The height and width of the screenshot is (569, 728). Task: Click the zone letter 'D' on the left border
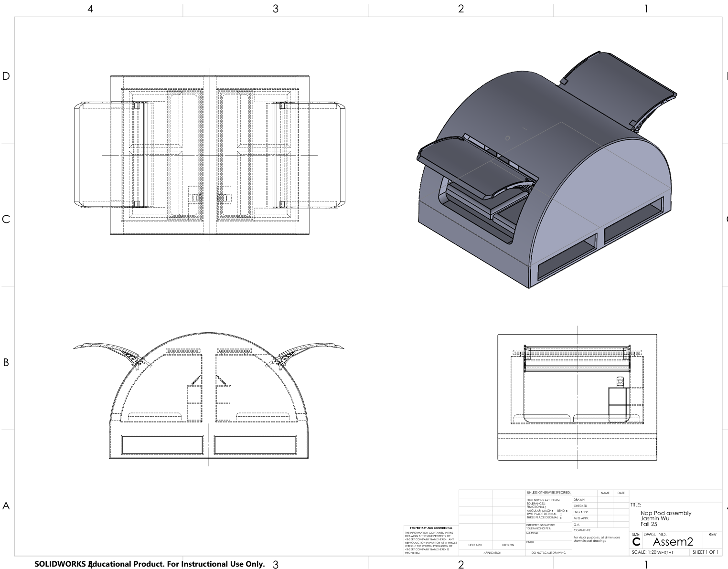tap(6, 76)
